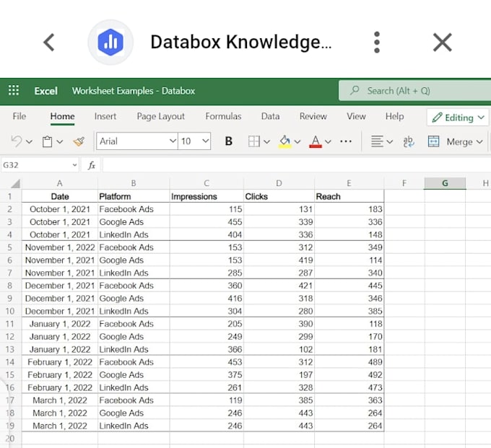Screen dimensions: 491x448
Task: Click the search magnifier icon
Action: (355, 90)
